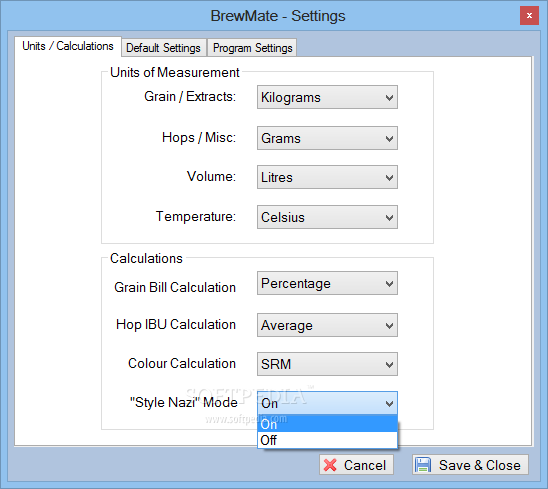
Task: Open the Colour Calculation SRM dropdown
Action: point(327,364)
